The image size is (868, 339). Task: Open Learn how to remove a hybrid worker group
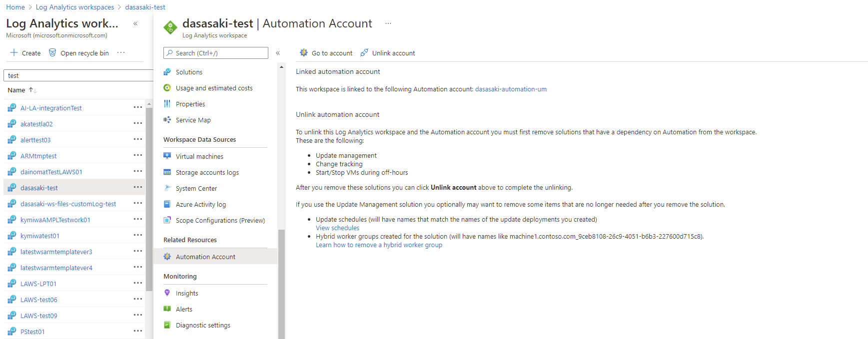click(379, 245)
